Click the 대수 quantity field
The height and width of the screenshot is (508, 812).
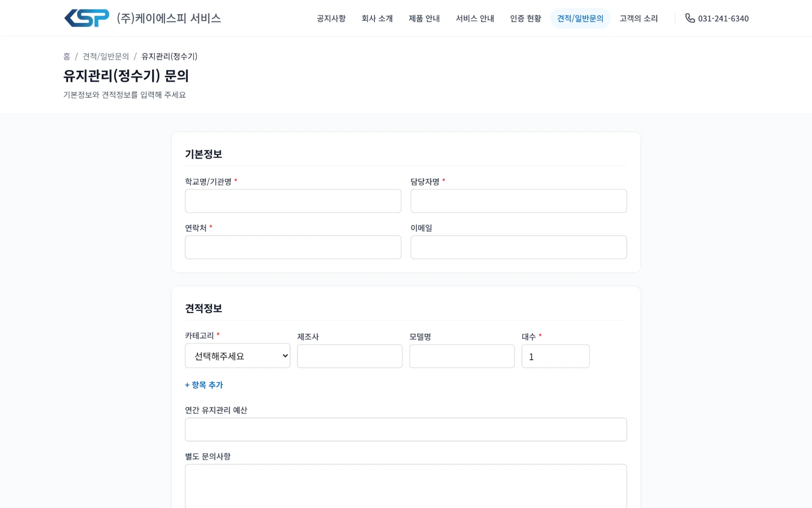[556, 356]
